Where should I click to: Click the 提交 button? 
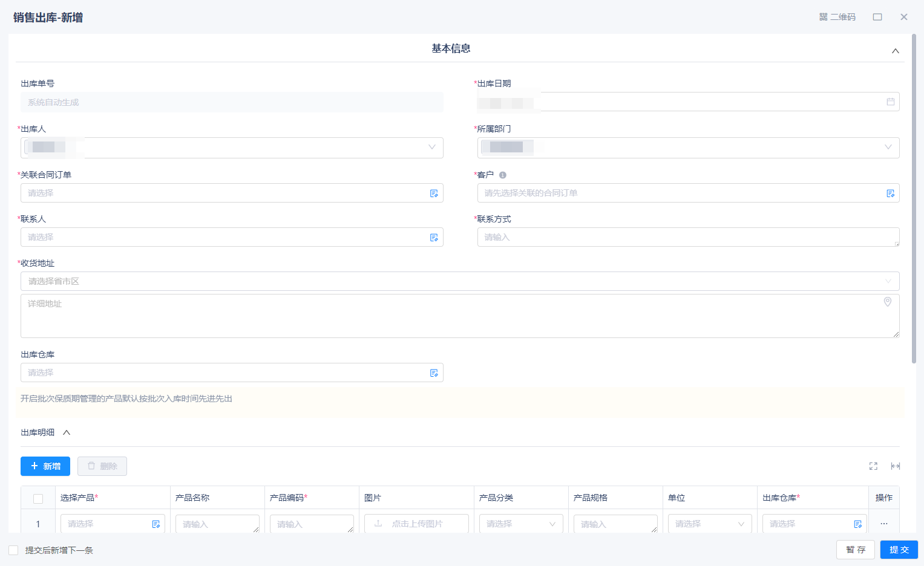(x=899, y=550)
